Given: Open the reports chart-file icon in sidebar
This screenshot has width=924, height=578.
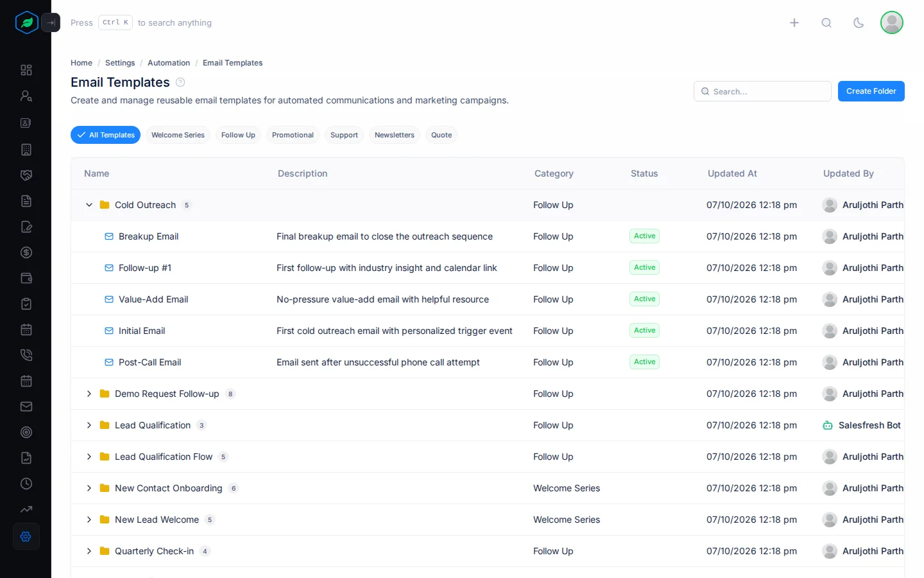Looking at the screenshot, I should (x=26, y=458).
